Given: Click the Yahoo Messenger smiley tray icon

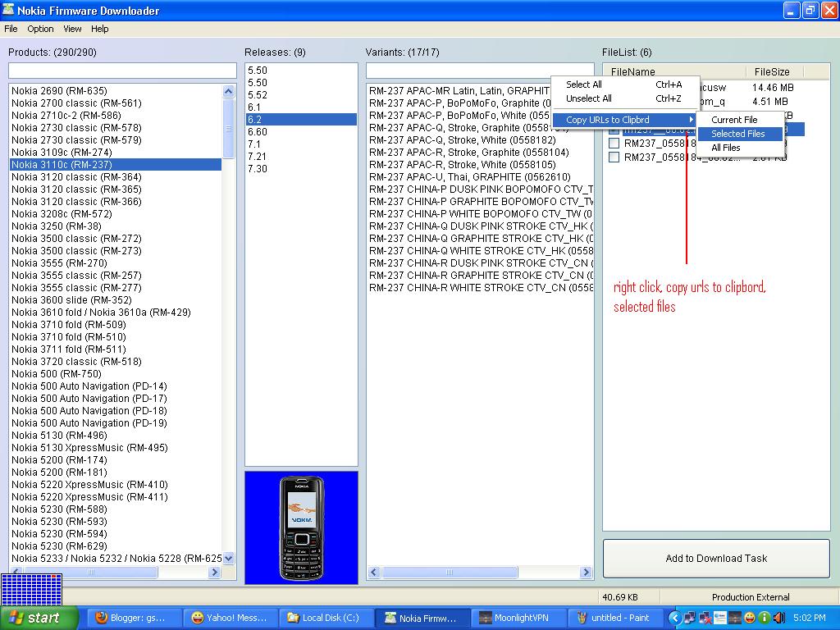Looking at the screenshot, I should coord(750,619).
